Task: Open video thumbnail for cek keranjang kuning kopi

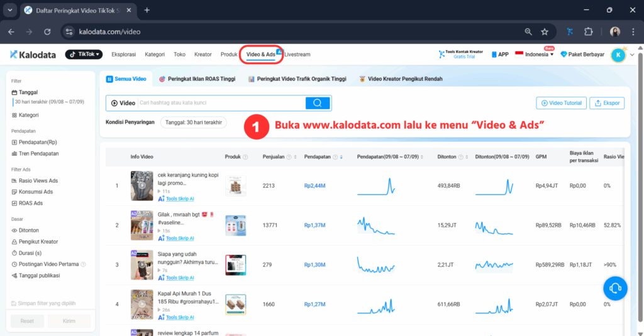Action: point(142,185)
